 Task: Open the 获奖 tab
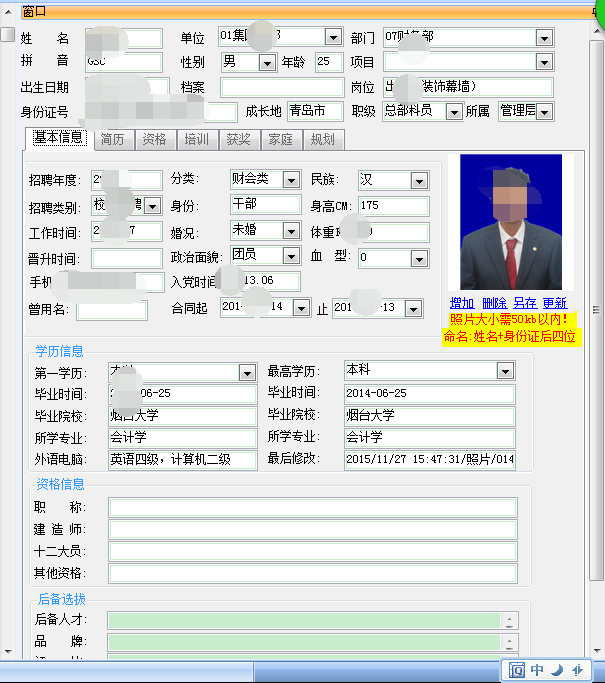(x=239, y=140)
